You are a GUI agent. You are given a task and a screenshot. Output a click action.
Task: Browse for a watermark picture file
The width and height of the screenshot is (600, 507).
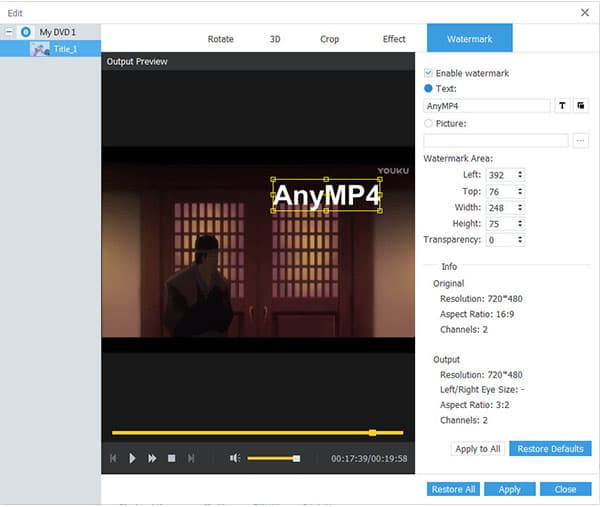coord(580,141)
